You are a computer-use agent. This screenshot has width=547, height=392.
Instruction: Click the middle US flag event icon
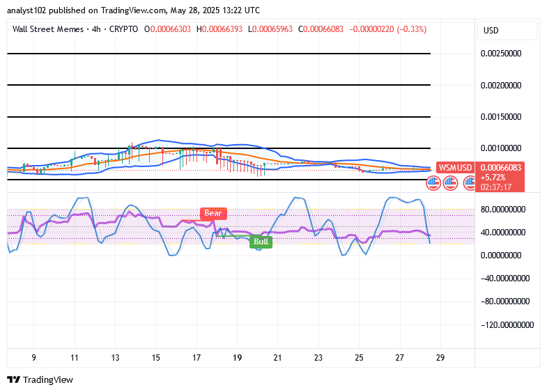click(450, 183)
